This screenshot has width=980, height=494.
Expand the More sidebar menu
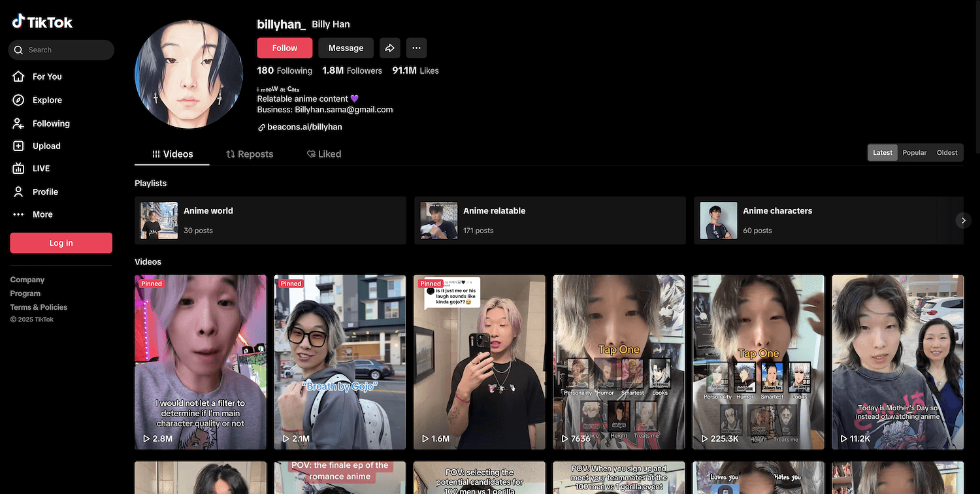(x=42, y=214)
